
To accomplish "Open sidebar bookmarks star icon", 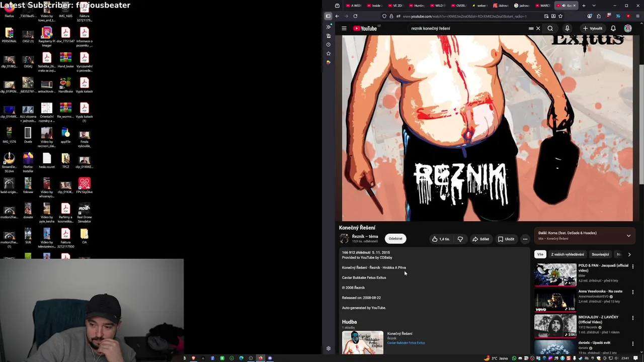I will tap(329, 53).
